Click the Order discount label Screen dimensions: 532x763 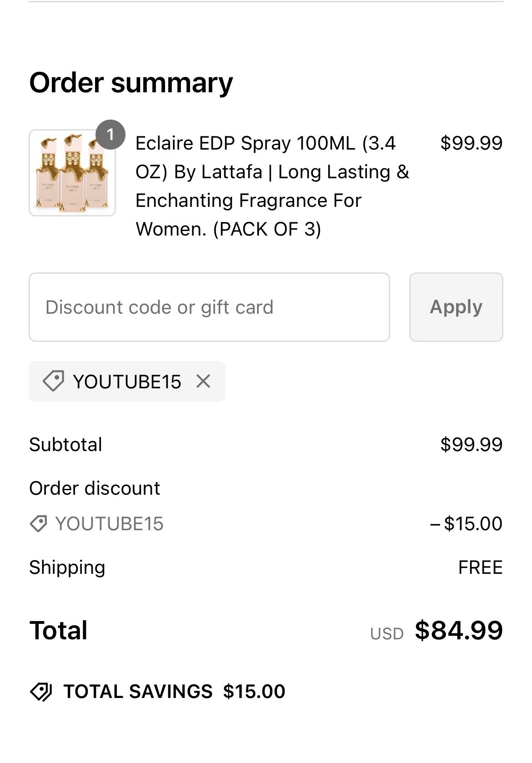point(95,488)
